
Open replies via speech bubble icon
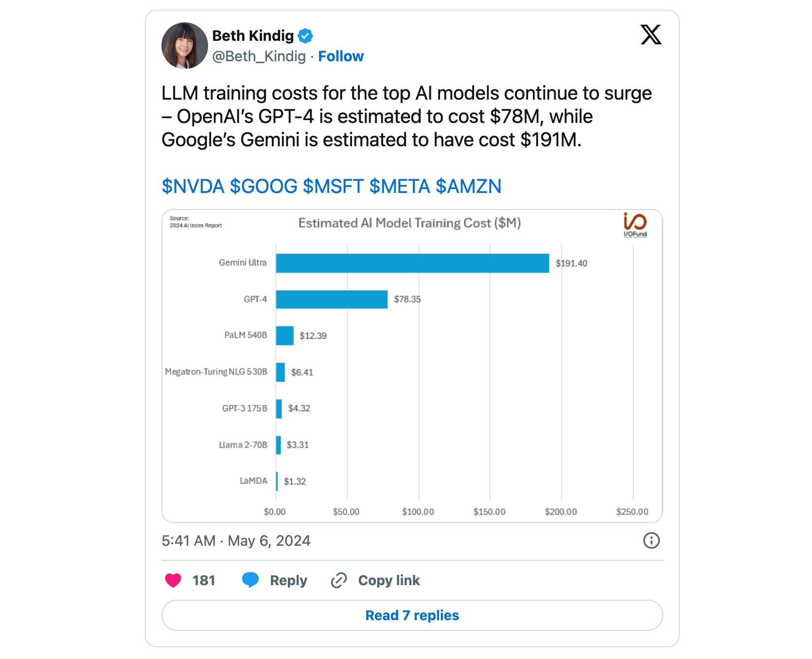click(x=251, y=580)
